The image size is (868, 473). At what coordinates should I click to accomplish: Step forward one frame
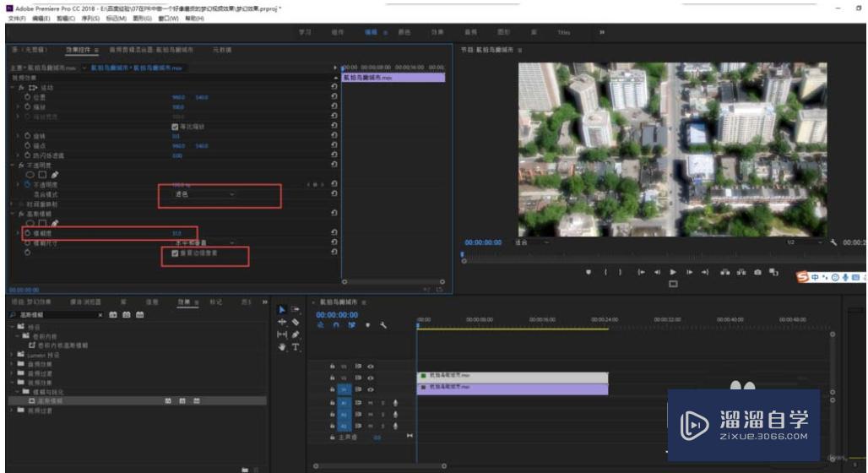click(689, 272)
